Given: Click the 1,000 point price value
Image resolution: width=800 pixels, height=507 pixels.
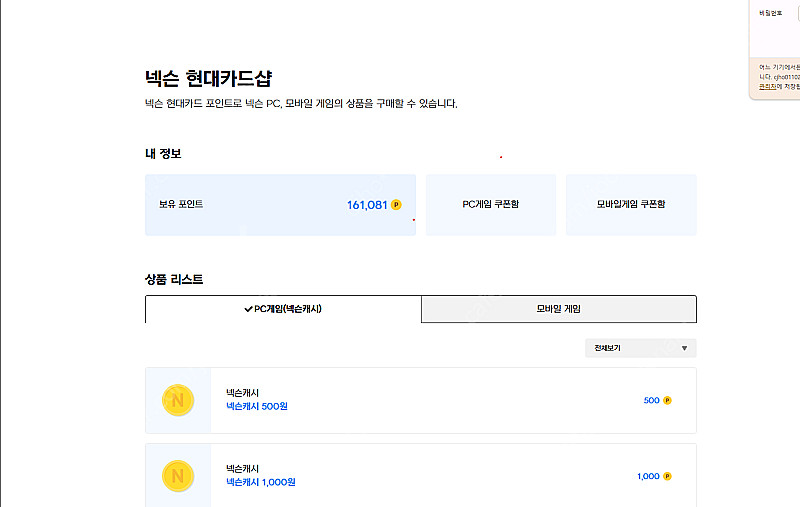Looking at the screenshot, I should point(648,476).
